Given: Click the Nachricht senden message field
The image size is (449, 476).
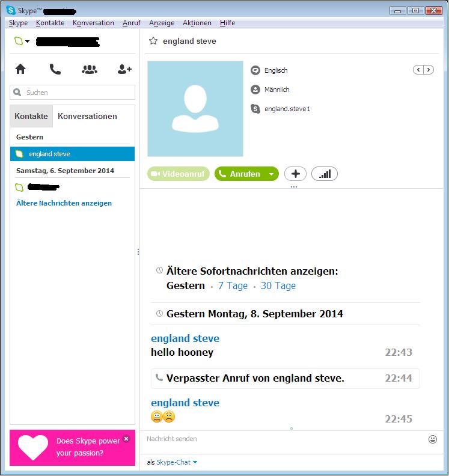Looking at the screenshot, I should [x=286, y=439].
